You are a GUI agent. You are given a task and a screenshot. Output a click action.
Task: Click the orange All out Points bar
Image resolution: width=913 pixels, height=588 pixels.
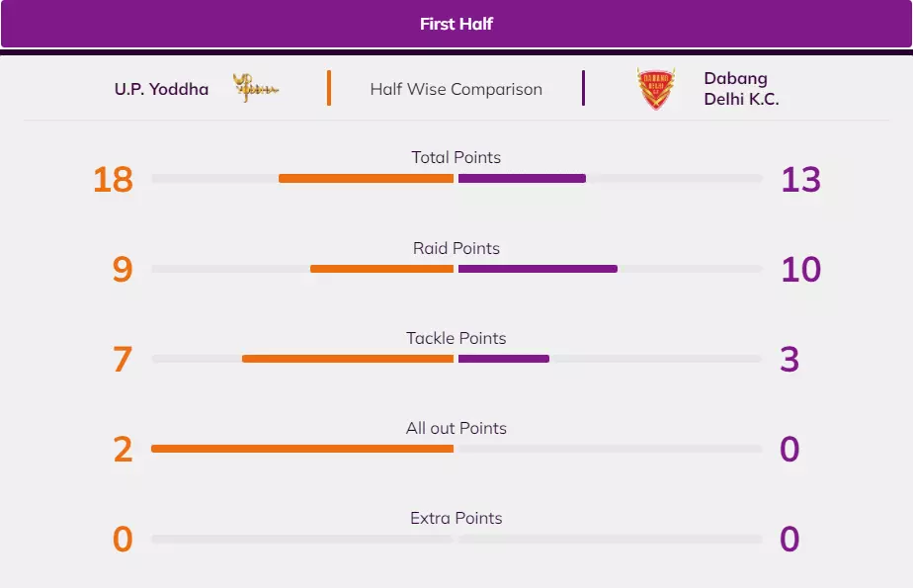coord(302,449)
